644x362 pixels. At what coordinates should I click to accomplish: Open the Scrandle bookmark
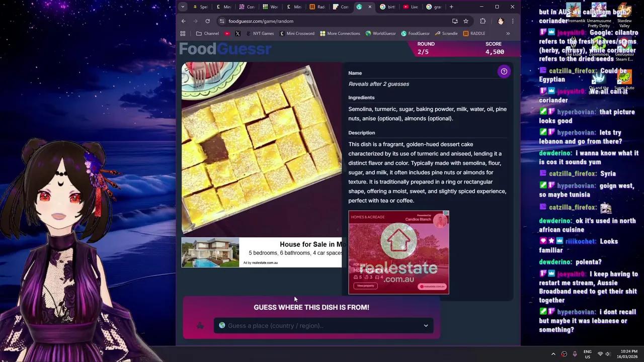(x=446, y=34)
